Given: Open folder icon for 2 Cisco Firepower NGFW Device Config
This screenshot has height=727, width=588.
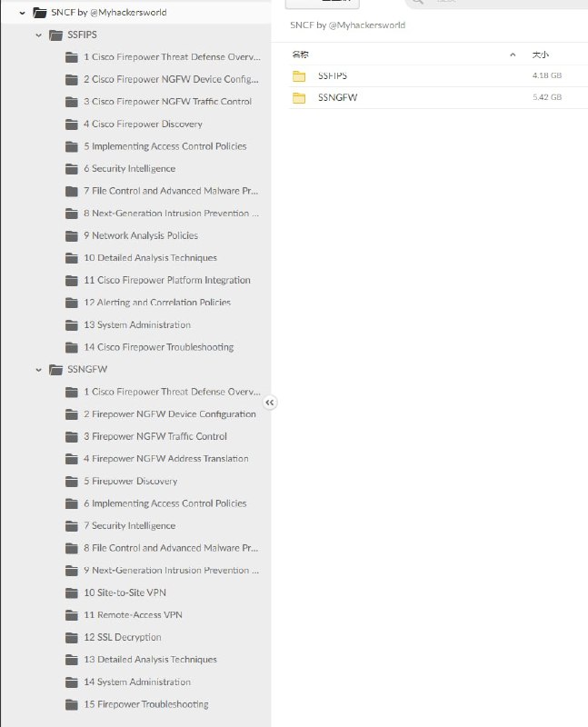Looking at the screenshot, I should [72, 80].
